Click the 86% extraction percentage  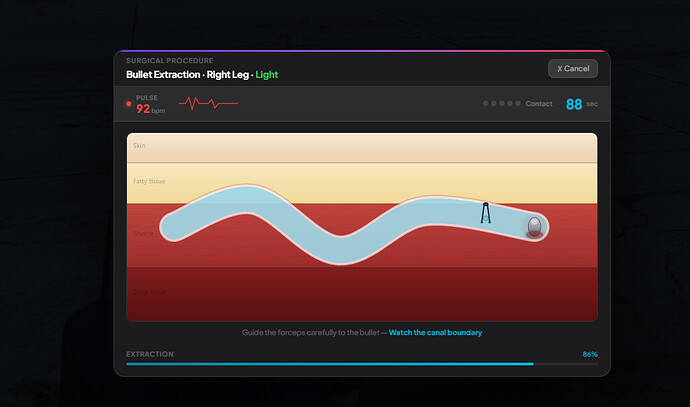(590, 354)
